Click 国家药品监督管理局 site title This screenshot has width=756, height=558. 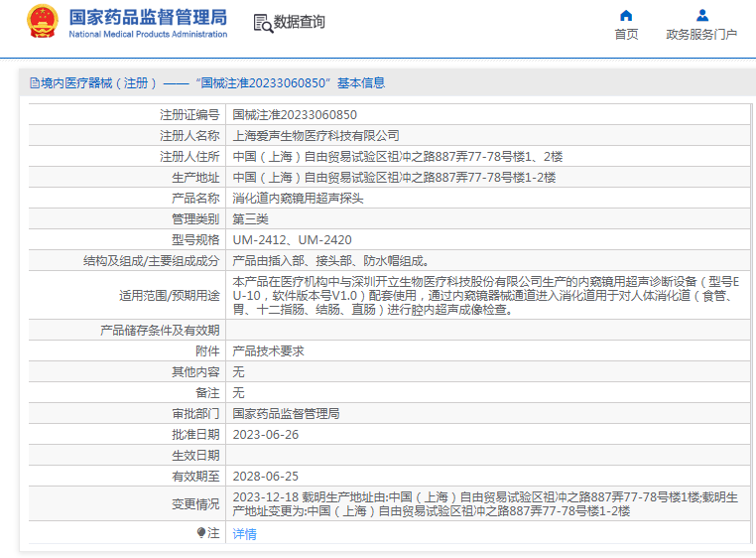coord(148,18)
